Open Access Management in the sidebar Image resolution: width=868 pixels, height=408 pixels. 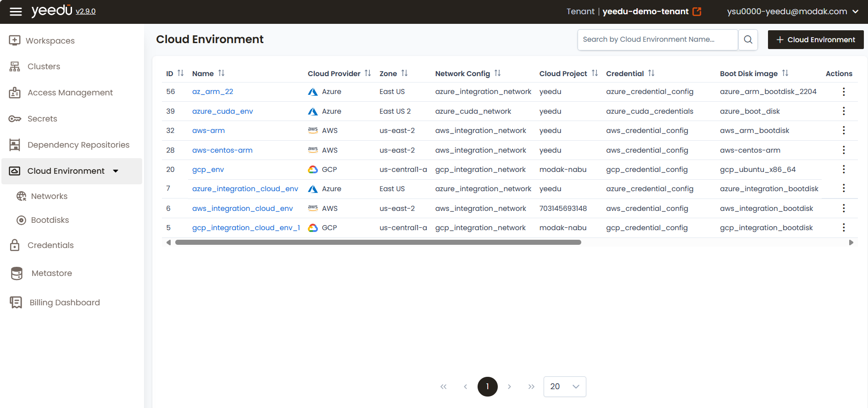(x=61, y=93)
